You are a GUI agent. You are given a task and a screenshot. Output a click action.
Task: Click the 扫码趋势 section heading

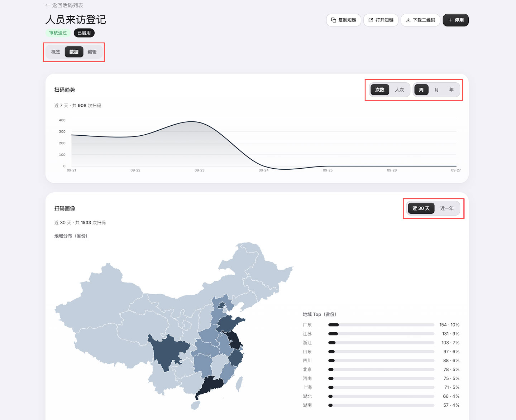(64, 90)
